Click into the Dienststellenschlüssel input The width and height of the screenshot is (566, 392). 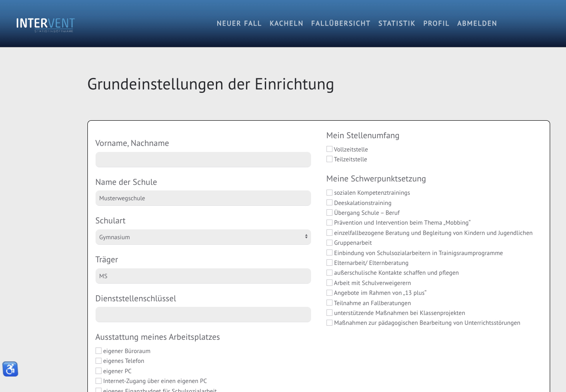(203, 315)
